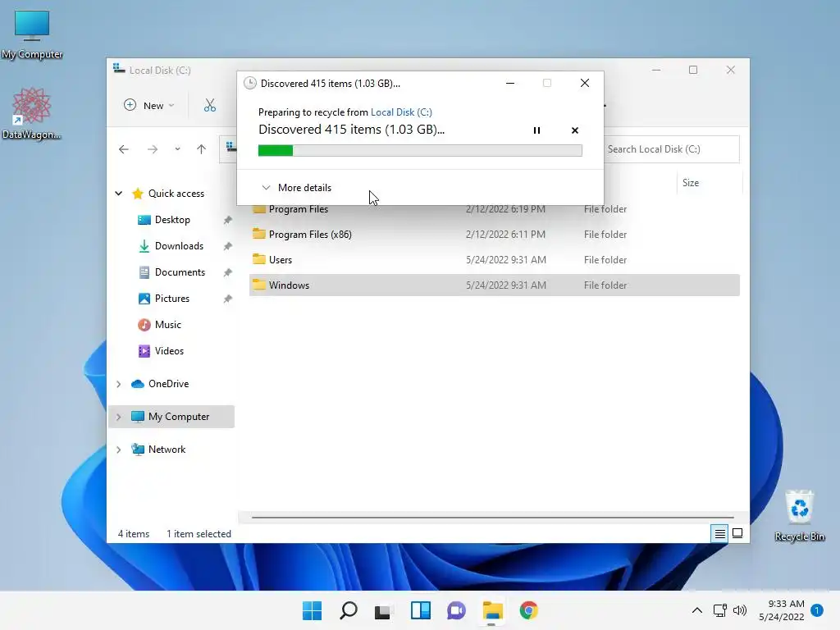
Task: Switch to large thumbnails view layout
Action: (x=737, y=533)
